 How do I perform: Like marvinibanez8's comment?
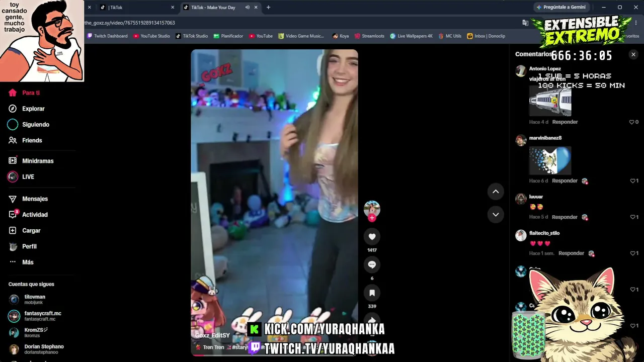click(x=634, y=181)
